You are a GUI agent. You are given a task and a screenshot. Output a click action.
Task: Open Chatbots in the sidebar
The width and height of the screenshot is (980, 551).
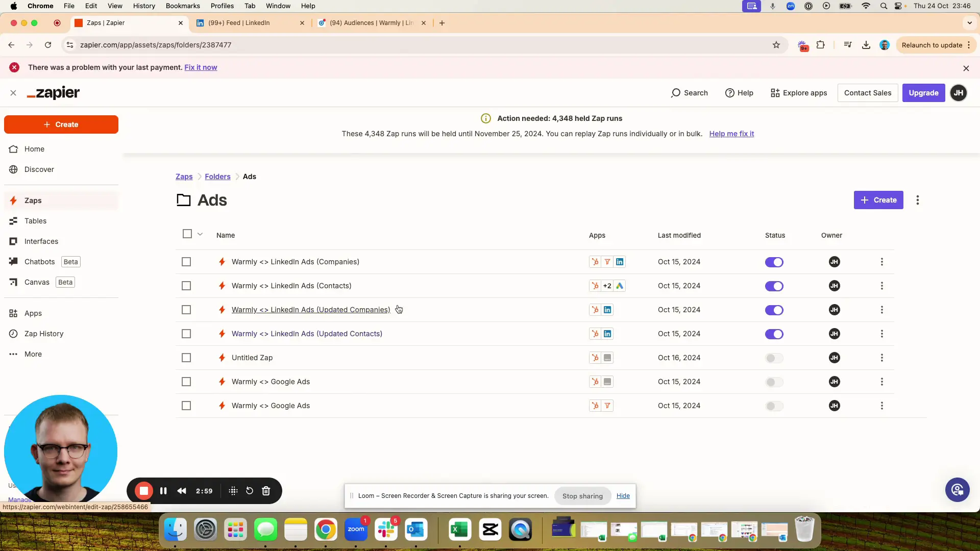[39, 262]
